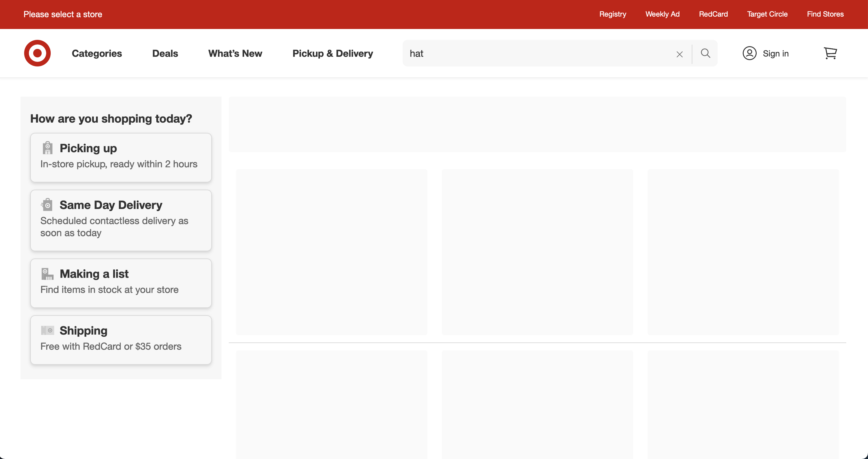Click the RedCard link

pyautogui.click(x=713, y=14)
